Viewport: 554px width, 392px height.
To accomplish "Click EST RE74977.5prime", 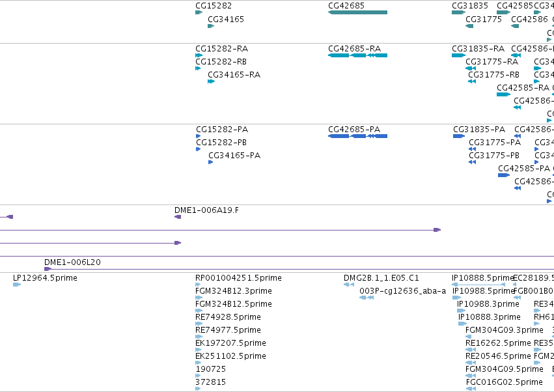I will pos(229,330).
